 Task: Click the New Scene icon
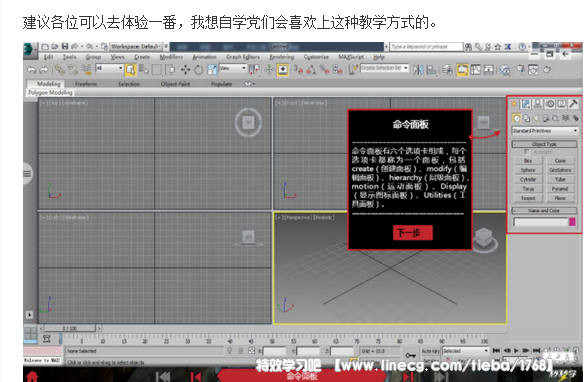(45, 47)
